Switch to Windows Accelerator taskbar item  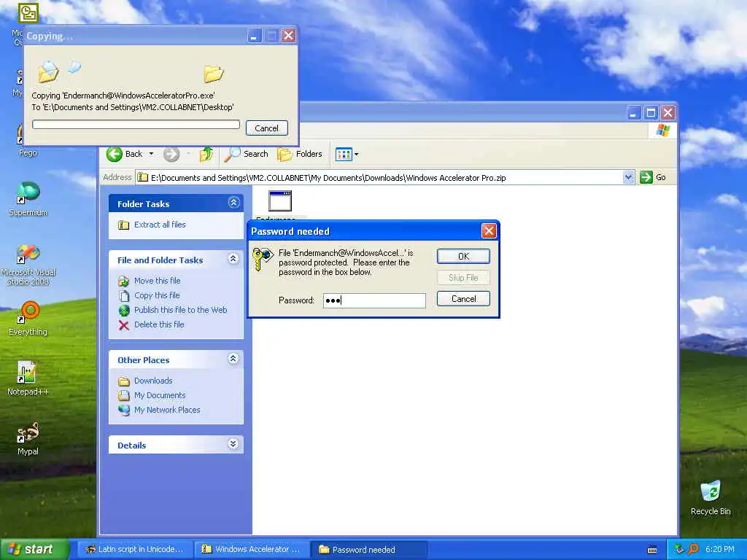pyautogui.click(x=252, y=550)
